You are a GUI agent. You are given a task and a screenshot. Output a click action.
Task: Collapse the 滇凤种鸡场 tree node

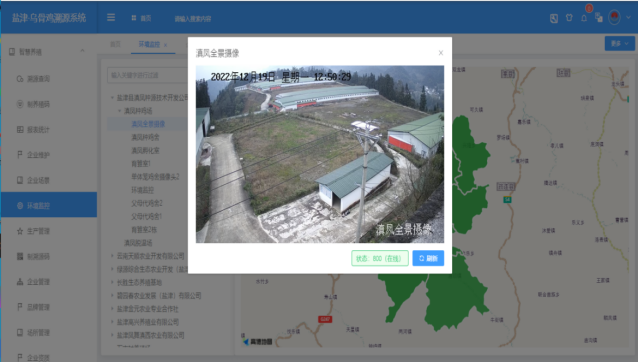(119, 110)
